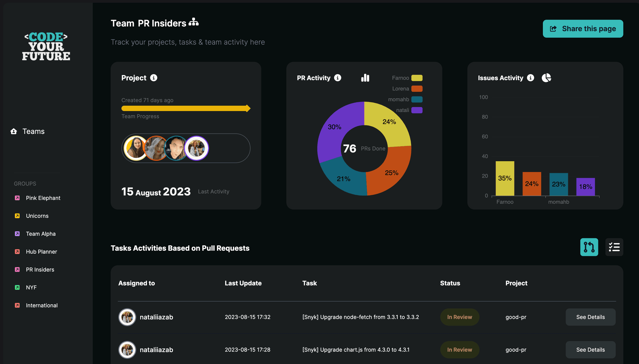The height and width of the screenshot is (364, 639).
Task: Open the Project info tooltip icon
Action: click(x=153, y=78)
